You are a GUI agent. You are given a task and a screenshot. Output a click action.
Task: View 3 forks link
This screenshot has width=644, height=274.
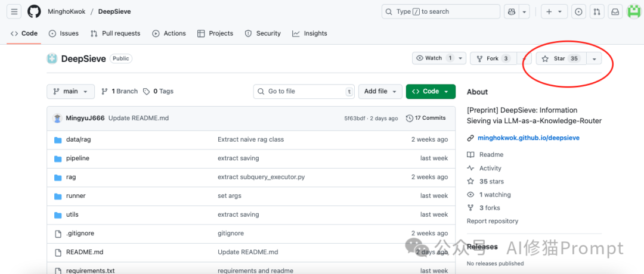(490, 208)
